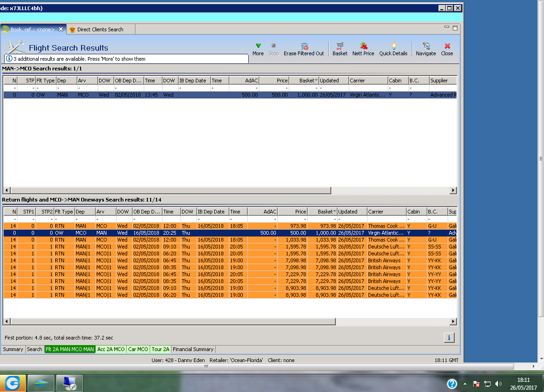Select Thomas Cook row priced 973.98
This screenshot has height=392, width=544.
[230, 225]
